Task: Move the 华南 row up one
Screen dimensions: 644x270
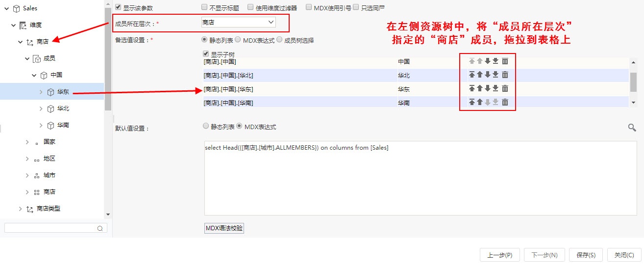Action: point(480,102)
